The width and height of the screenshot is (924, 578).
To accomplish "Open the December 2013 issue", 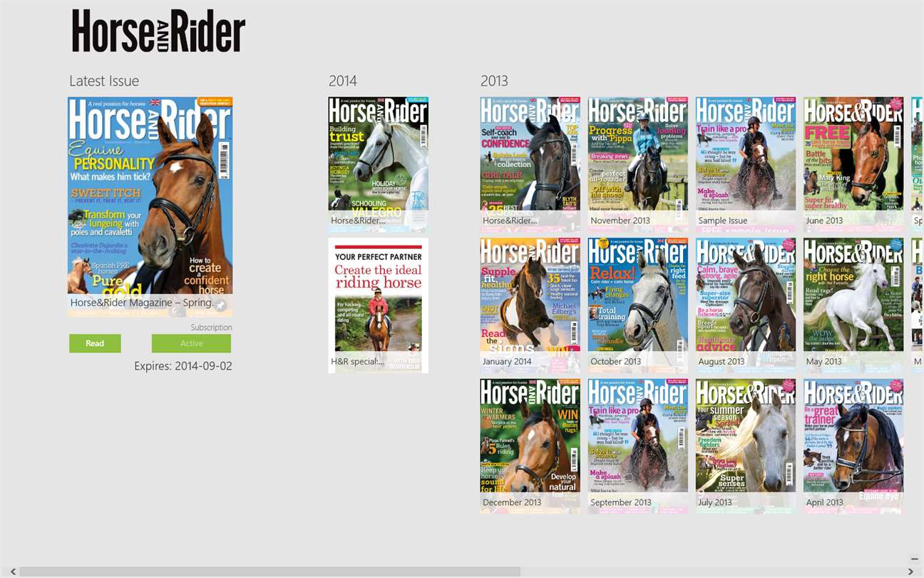I will click(x=530, y=446).
